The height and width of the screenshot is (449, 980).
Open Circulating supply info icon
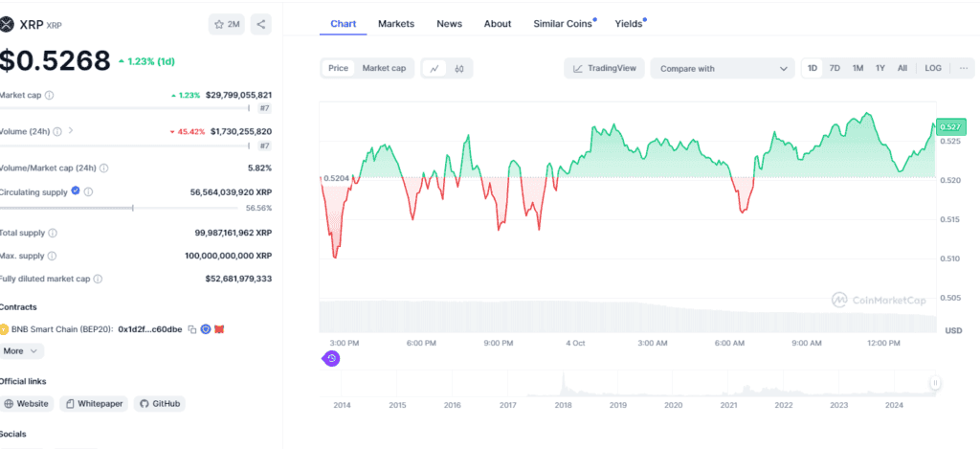88,192
